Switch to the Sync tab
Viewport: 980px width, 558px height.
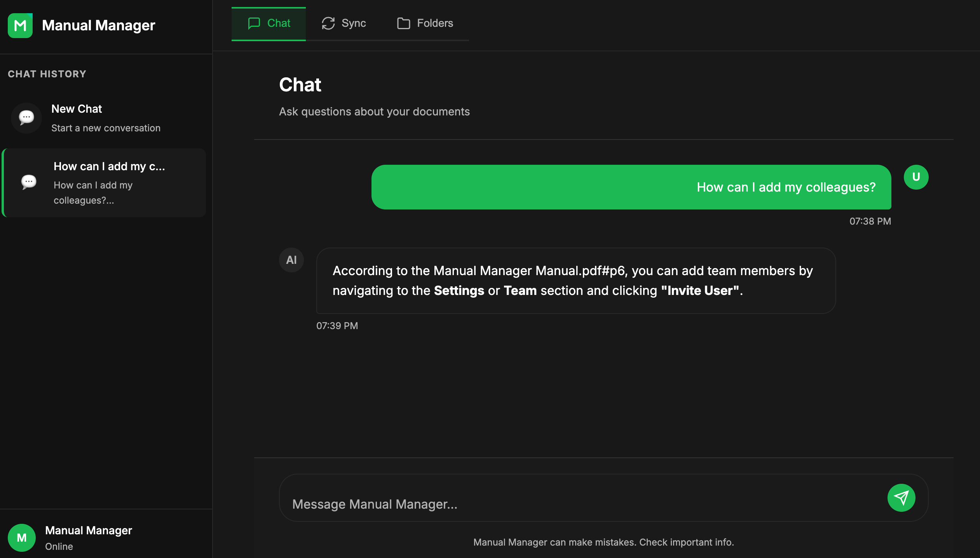[344, 23]
